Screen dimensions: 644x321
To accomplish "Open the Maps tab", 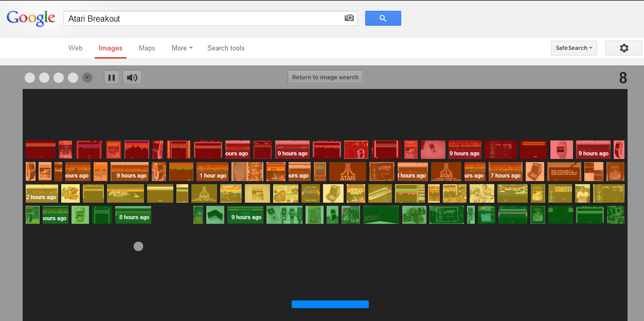I will tap(147, 48).
